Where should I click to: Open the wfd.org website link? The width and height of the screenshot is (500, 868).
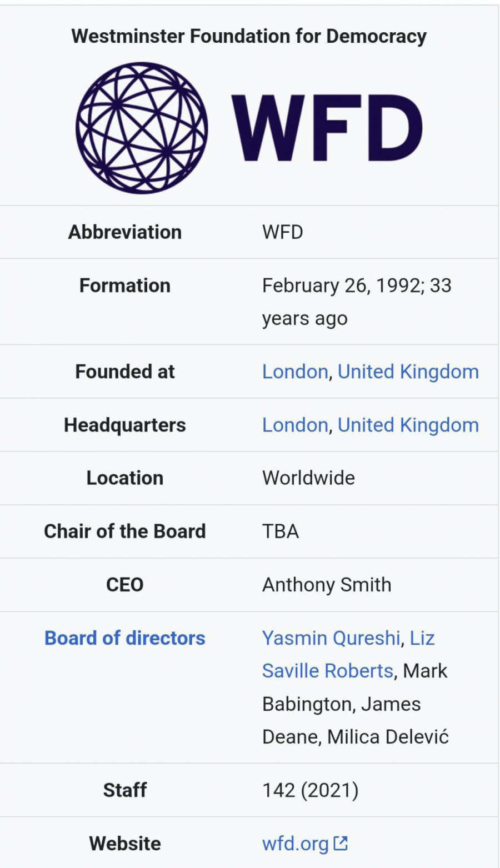pyautogui.click(x=295, y=844)
